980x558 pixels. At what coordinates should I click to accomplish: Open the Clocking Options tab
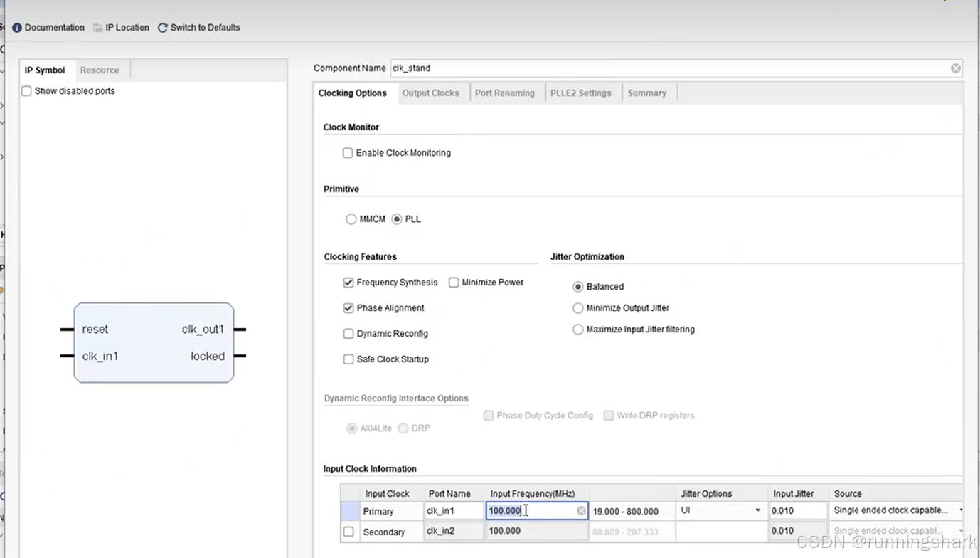coord(353,93)
